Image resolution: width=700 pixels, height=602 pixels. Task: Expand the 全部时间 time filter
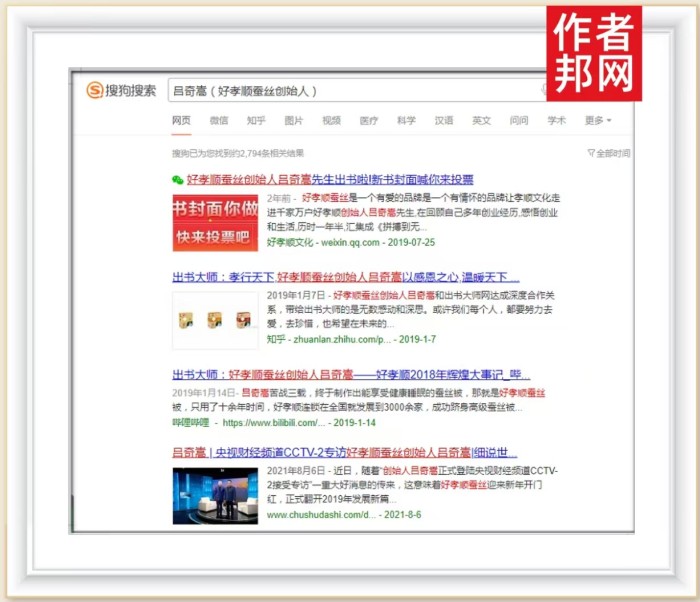(x=612, y=153)
